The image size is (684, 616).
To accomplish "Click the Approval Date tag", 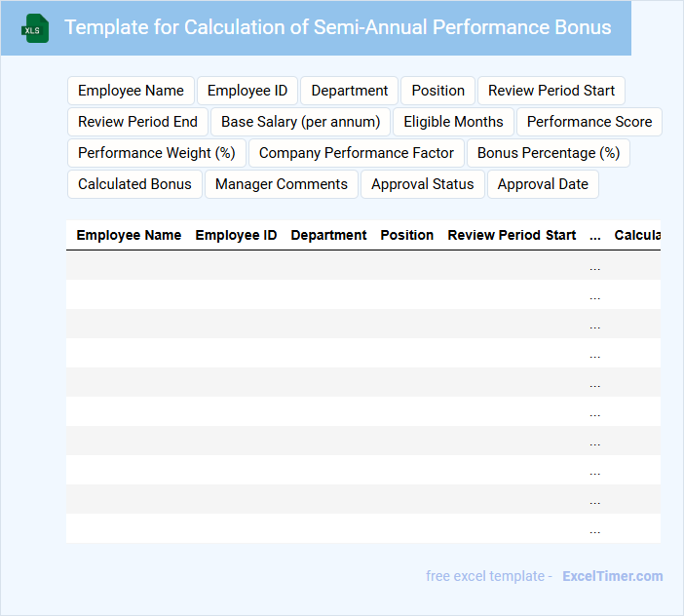I will [543, 184].
